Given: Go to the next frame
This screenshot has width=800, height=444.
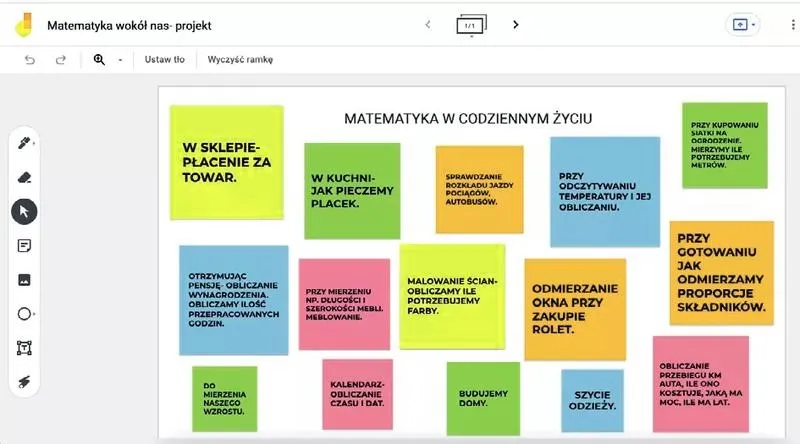Looking at the screenshot, I should (x=515, y=24).
